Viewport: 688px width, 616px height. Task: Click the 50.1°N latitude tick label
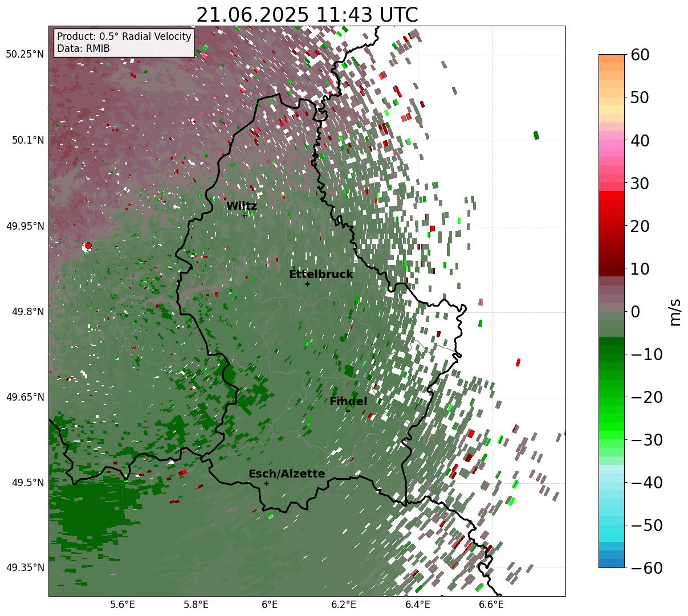(28, 140)
